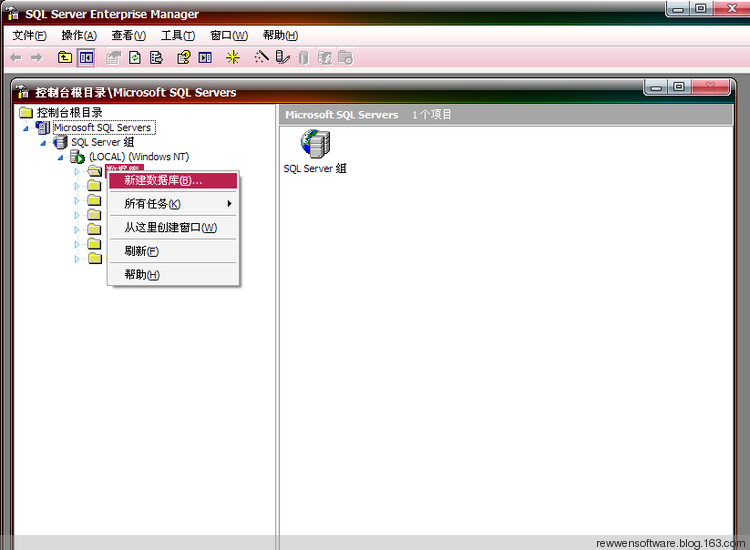
Task: Launch the wizard with the magic wand icon
Action: coord(261,57)
